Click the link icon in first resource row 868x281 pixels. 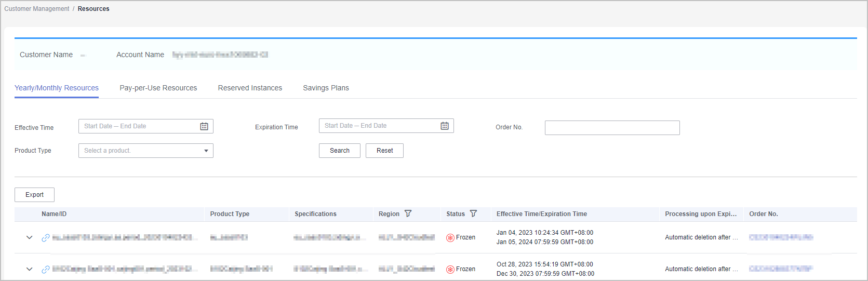point(46,237)
